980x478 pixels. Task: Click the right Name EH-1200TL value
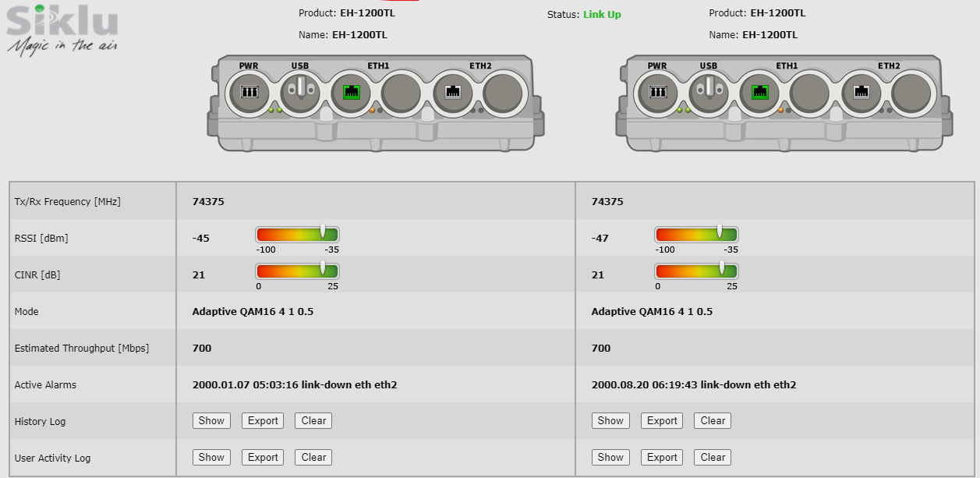(769, 35)
